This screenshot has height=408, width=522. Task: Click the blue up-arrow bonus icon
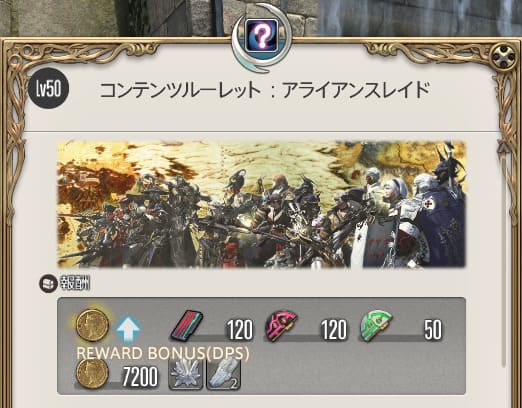[128, 329]
